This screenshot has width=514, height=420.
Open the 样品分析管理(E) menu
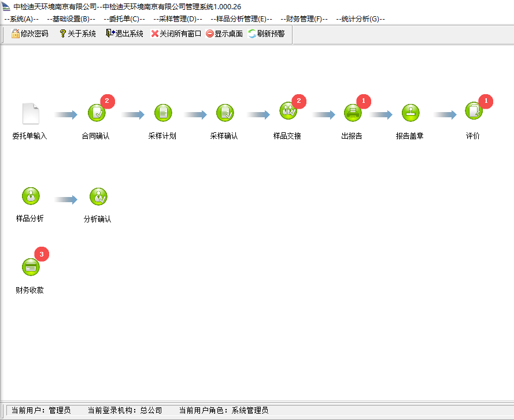(x=241, y=19)
